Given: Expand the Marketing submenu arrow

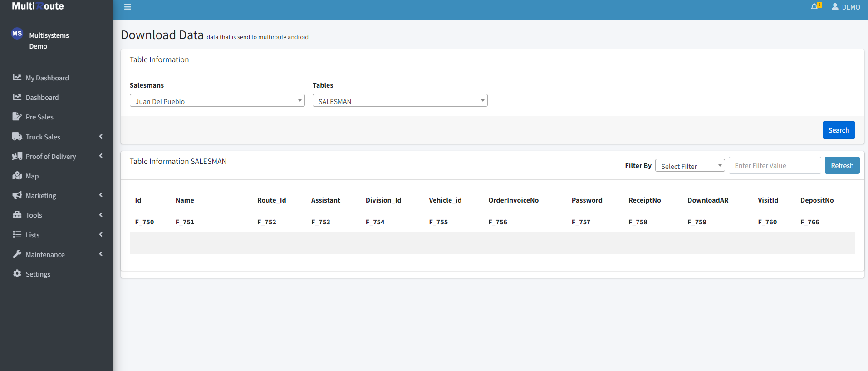Looking at the screenshot, I should tap(101, 195).
